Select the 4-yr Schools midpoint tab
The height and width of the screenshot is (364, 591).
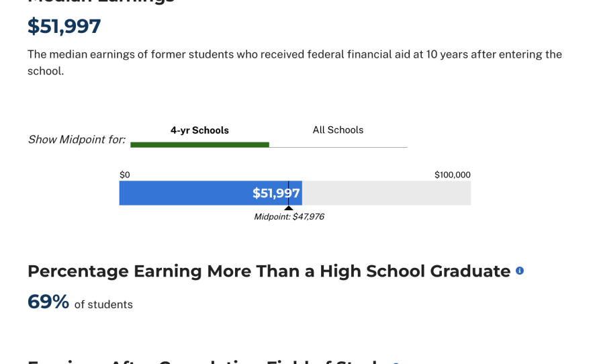click(199, 130)
